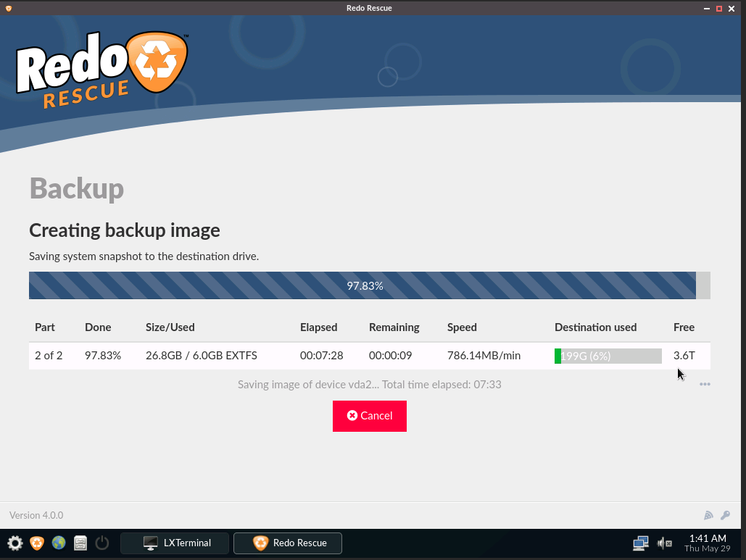Select the 'Remaining' column header

click(x=394, y=327)
